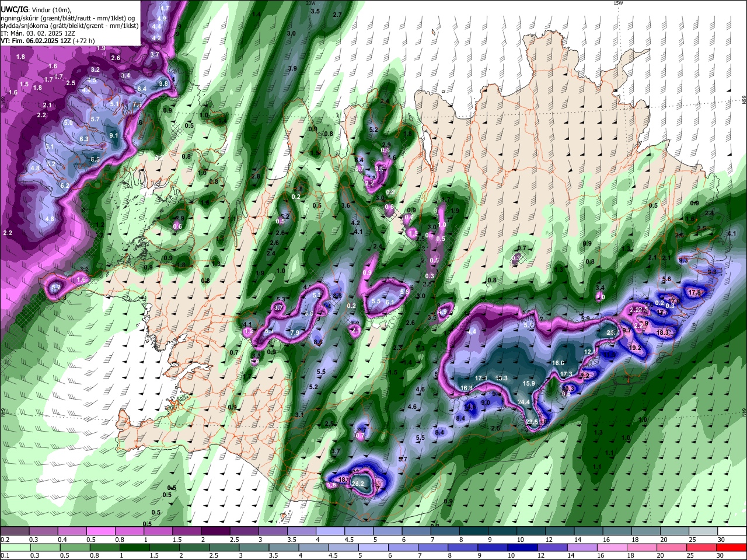747x560 pixels.
Task: Click the 15.9 value label on the glacier
Action: click(x=529, y=383)
